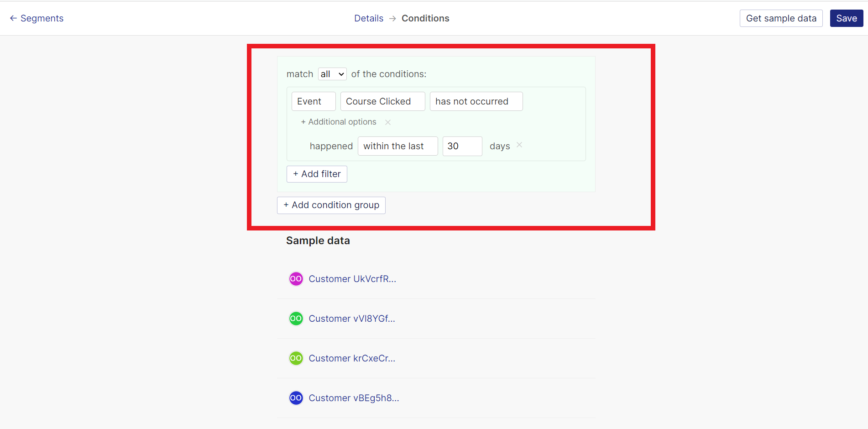The height and width of the screenshot is (429, 868).
Task: Remove the condition via X beside Additional options
Action: pyautogui.click(x=388, y=122)
